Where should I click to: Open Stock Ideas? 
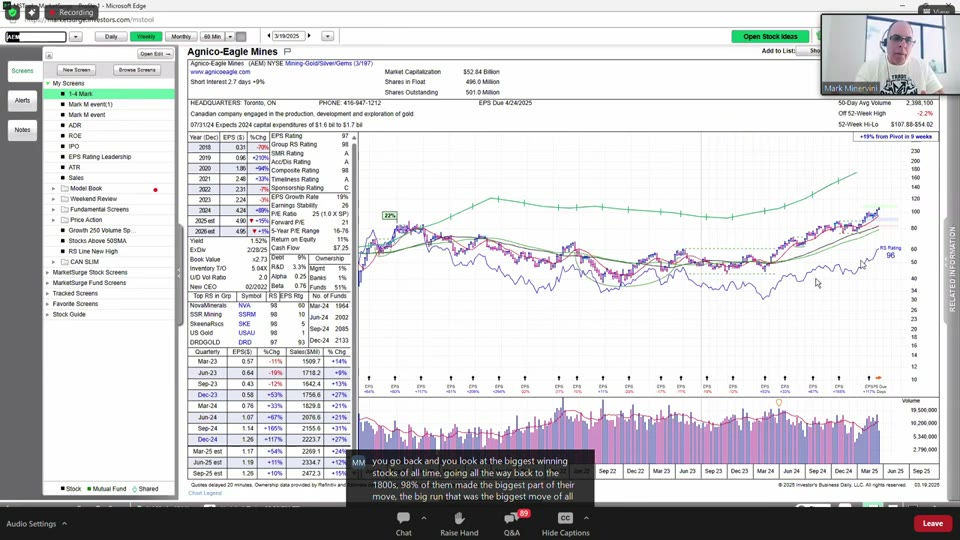pyautogui.click(x=770, y=37)
